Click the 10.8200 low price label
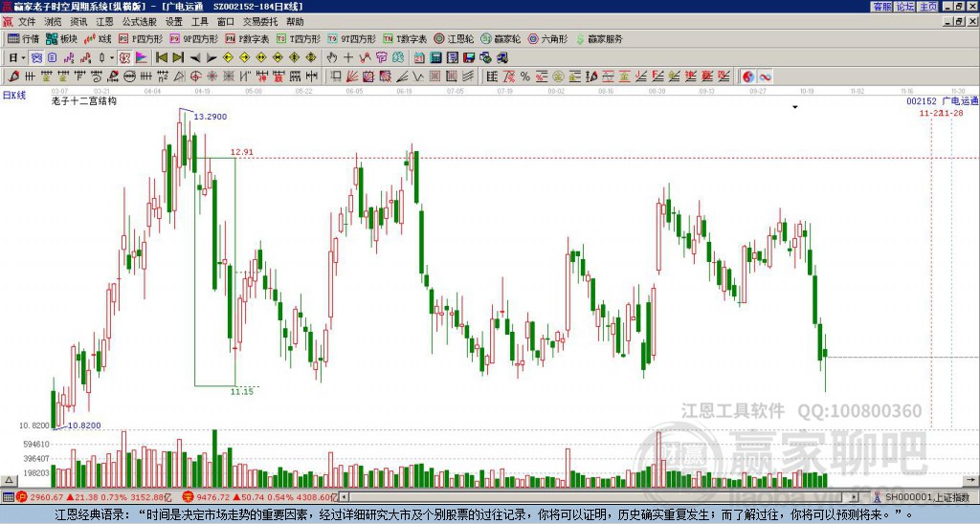980x524 pixels. (84, 426)
